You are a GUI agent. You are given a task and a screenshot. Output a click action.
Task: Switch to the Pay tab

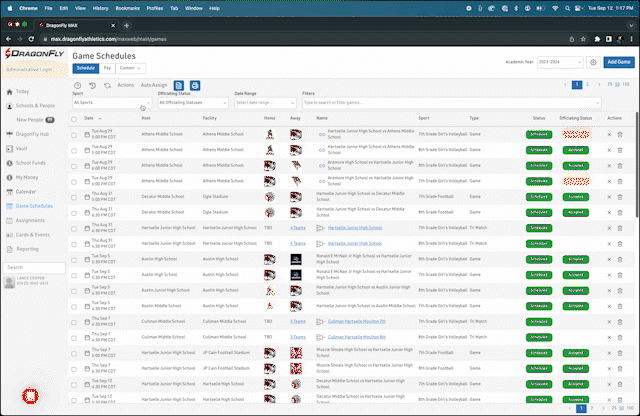coord(107,68)
